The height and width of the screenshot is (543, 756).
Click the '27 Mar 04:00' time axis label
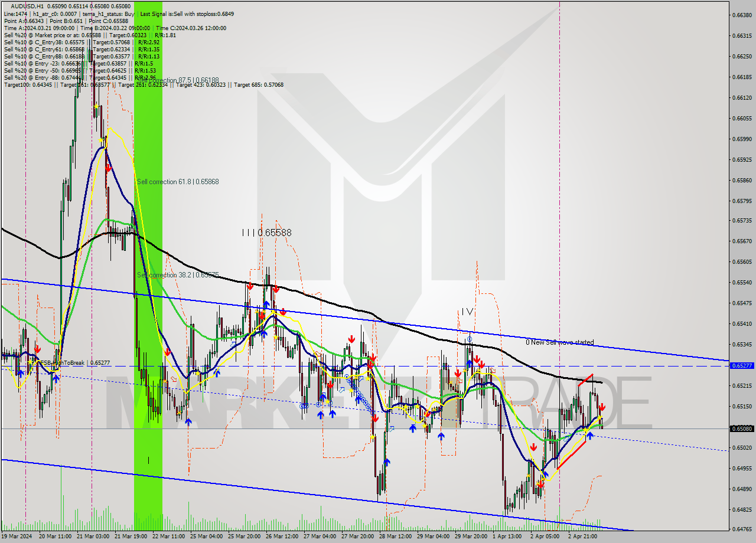[x=320, y=537]
